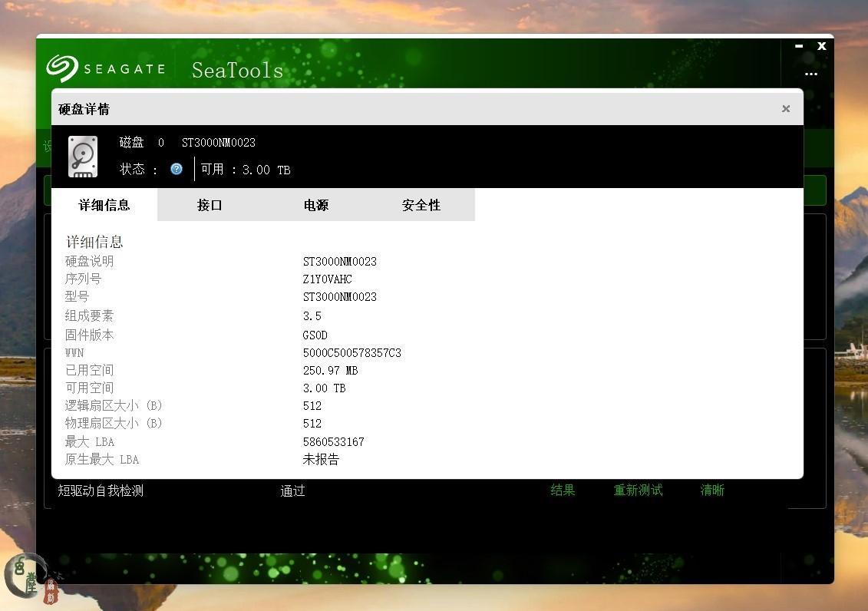Click the 型号 field label
The width and height of the screenshot is (868, 611).
pos(77,296)
